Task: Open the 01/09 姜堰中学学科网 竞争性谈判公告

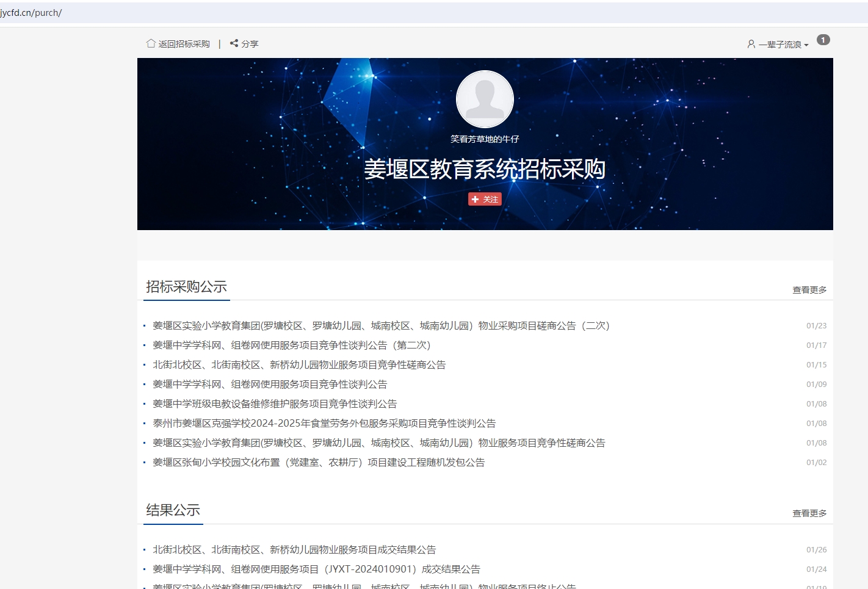Action: (x=270, y=385)
